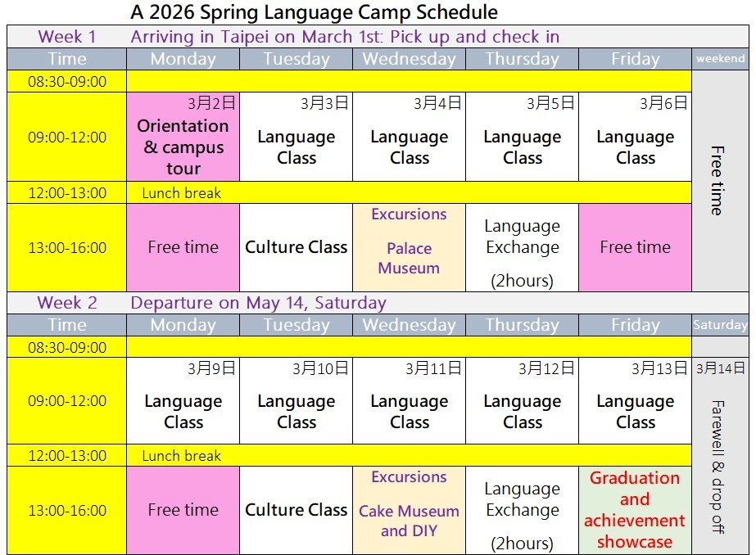Click the Language Class on 3月10日
756x555 pixels.
tap(296, 411)
